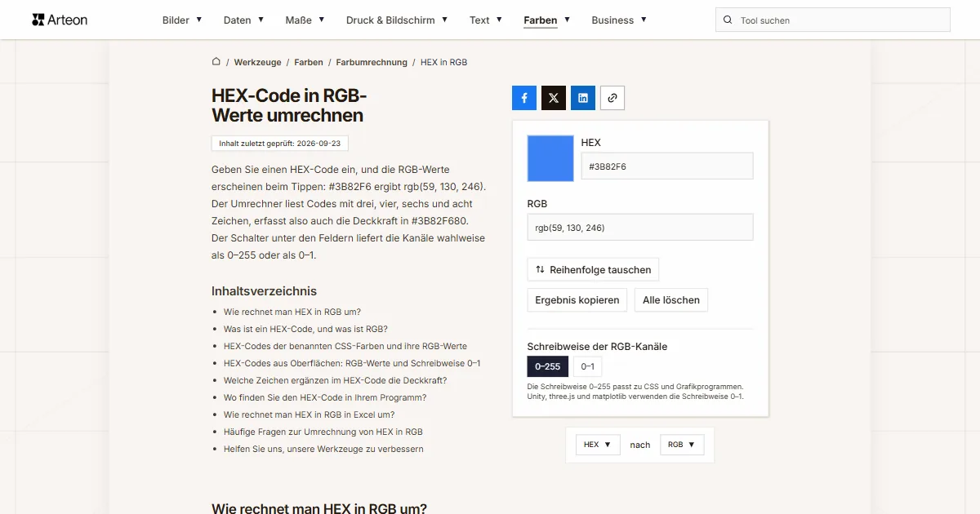Click the search magnifier icon
Screen dimensions: 980x514
pos(728,20)
